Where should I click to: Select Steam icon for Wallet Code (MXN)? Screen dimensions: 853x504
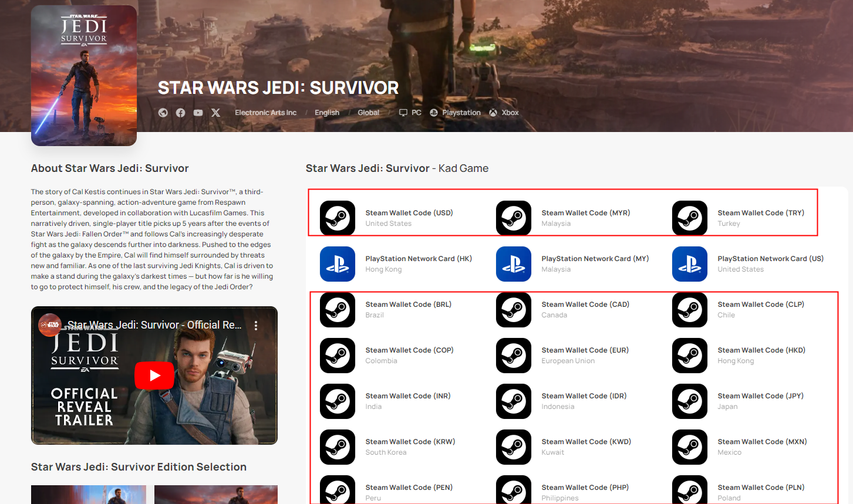[690, 447]
